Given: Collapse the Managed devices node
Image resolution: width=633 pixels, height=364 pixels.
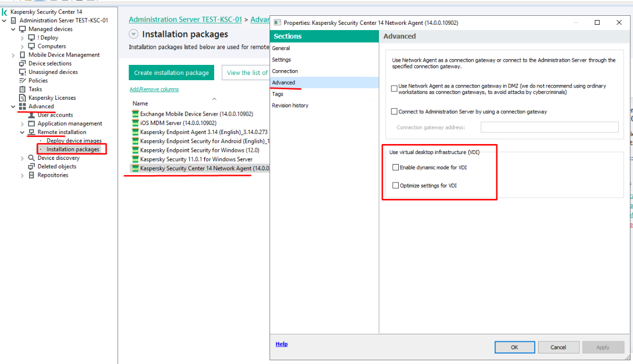Looking at the screenshot, I should (x=14, y=29).
